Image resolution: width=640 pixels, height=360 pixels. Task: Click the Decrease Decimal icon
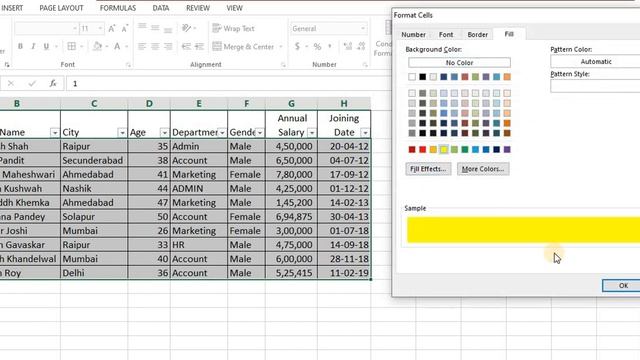pyautogui.click(x=361, y=46)
